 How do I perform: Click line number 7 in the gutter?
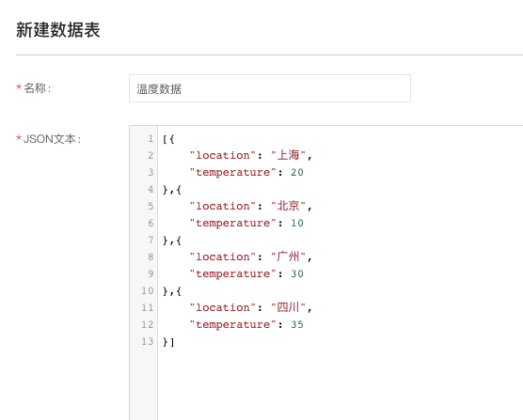(151, 240)
